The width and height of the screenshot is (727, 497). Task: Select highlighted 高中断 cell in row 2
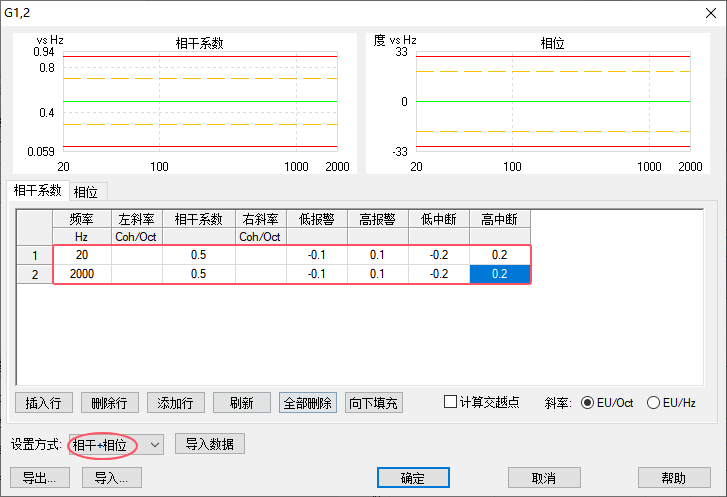point(500,274)
